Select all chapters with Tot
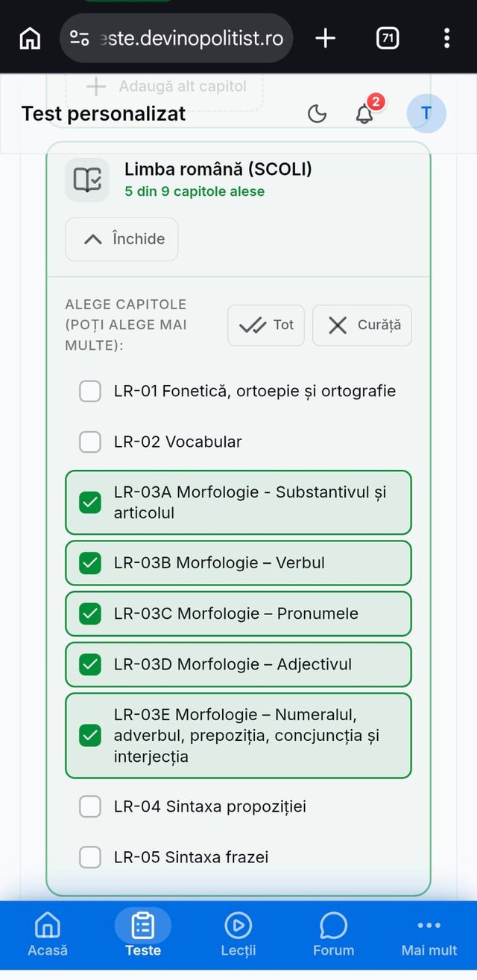 coord(266,325)
